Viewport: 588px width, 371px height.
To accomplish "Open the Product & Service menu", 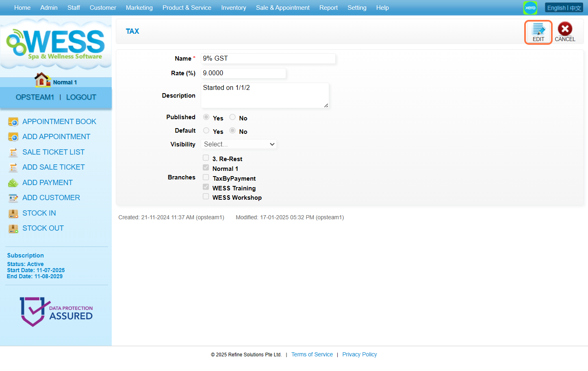I will pyautogui.click(x=187, y=8).
